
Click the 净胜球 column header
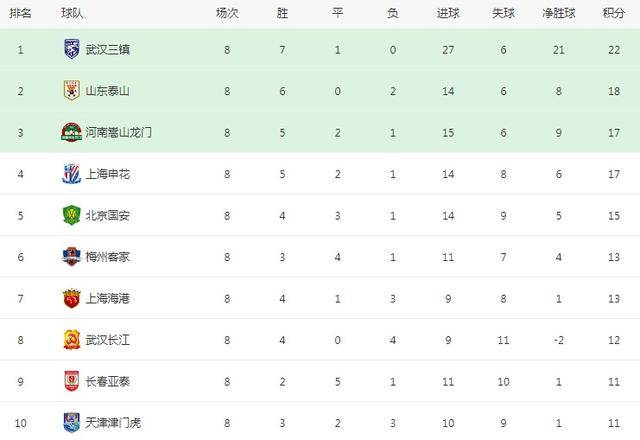[x=558, y=13]
